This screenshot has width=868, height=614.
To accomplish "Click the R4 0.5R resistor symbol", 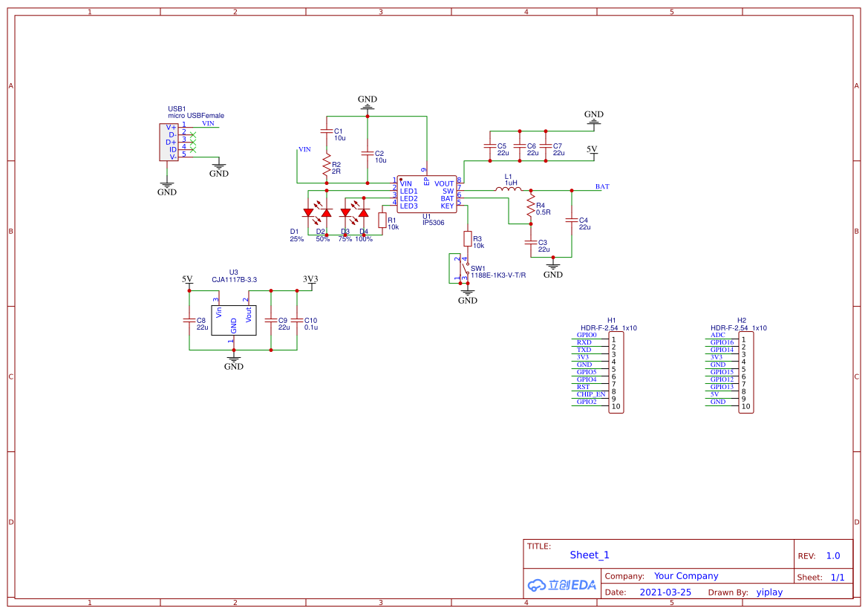I will tap(530, 208).
